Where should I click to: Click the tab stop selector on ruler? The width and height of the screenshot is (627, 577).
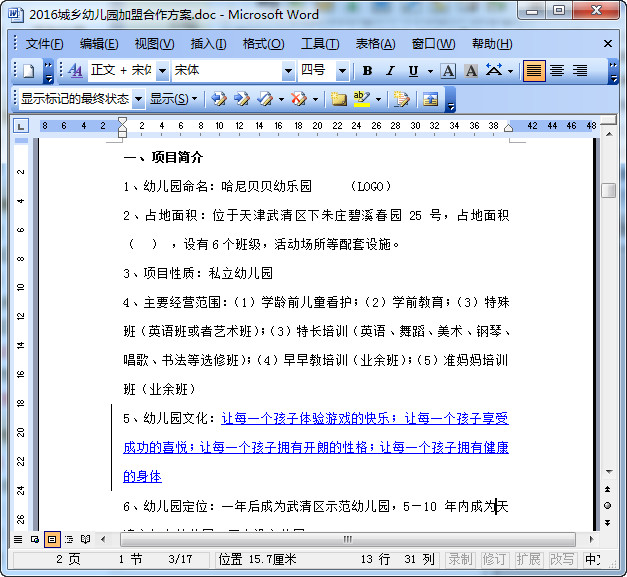pos(21,126)
